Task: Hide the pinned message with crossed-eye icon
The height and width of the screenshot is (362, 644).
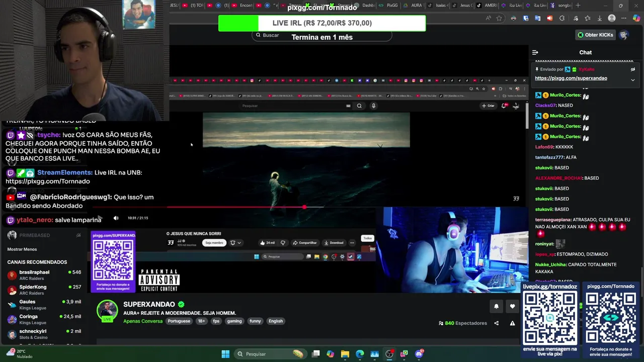Action: [x=633, y=69]
